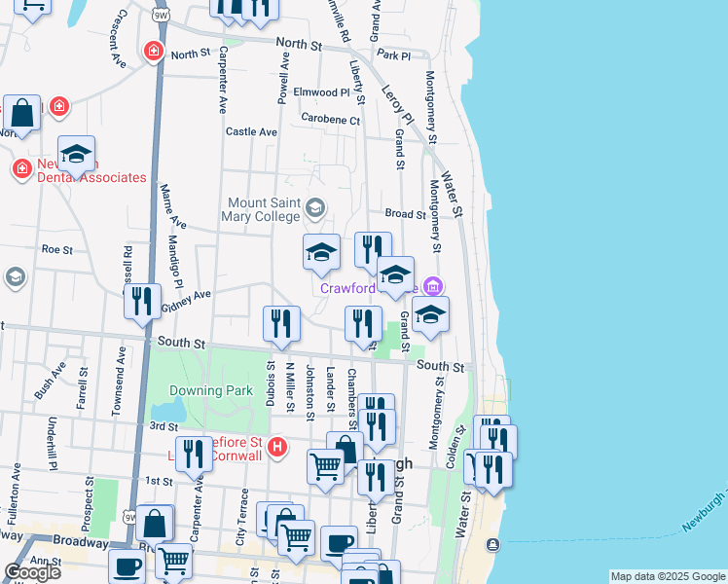Click the shopping bag marker above Broadway

point(154,524)
